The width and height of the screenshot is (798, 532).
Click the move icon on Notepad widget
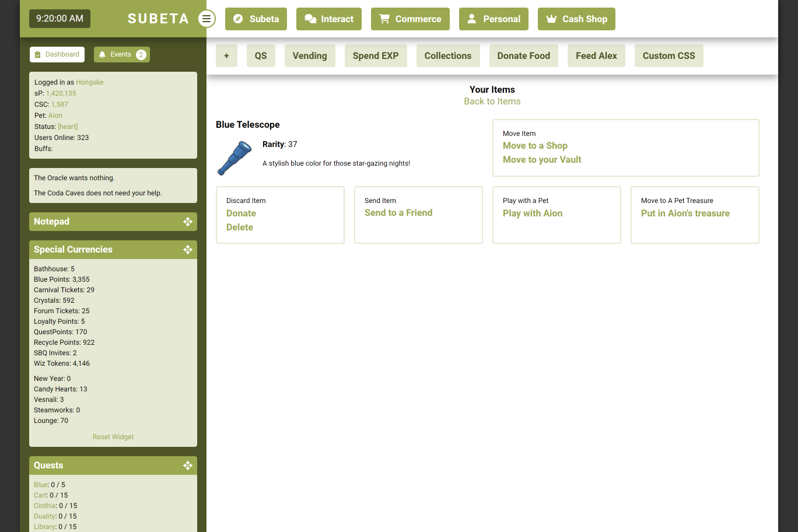tap(187, 222)
